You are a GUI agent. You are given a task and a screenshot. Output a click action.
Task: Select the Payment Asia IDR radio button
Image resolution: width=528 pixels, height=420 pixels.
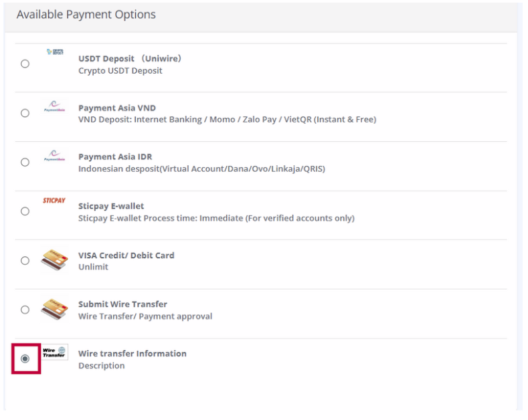click(25, 163)
